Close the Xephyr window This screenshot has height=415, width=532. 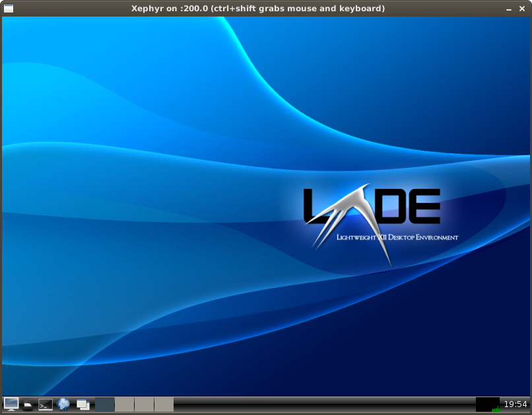[x=522, y=9]
